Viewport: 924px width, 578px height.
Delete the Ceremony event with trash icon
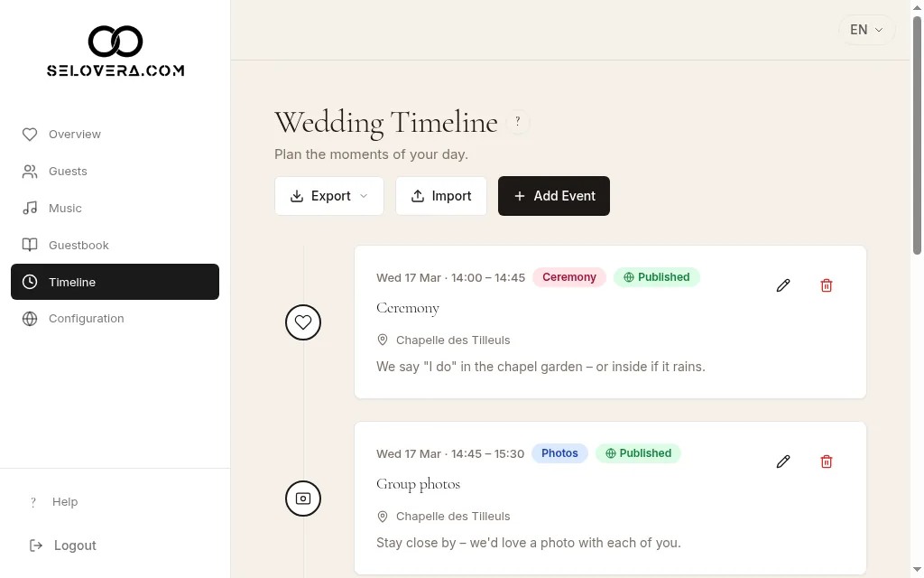[x=827, y=285]
